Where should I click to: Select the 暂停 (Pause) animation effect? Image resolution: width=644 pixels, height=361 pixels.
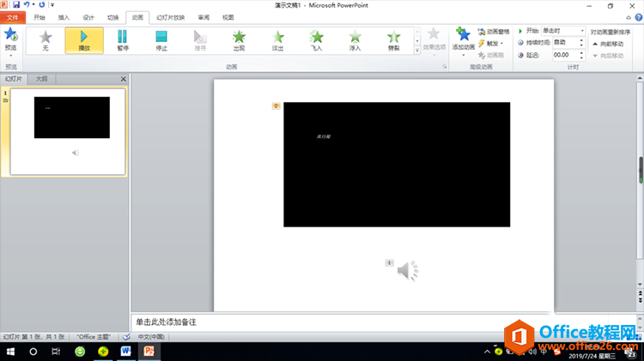coord(122,39)
